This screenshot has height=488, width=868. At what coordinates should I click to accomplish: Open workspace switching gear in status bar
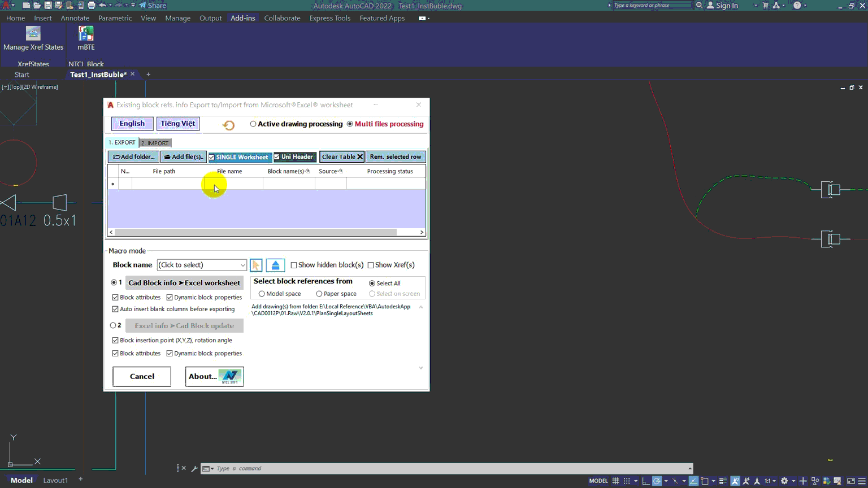[x=784, y=481]
